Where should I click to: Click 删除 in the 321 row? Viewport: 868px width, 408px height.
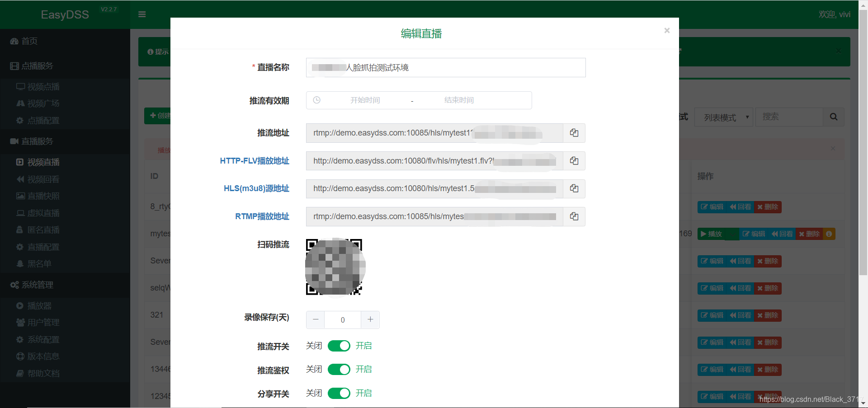pyautogui.click(x=768, y=315)
